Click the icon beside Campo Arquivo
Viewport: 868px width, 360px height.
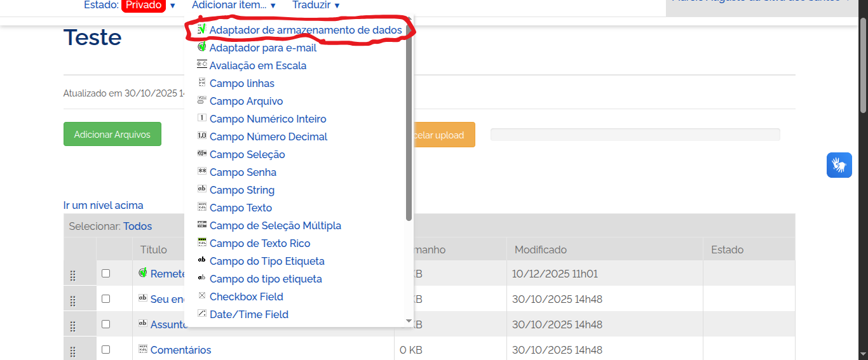[202, 100]
